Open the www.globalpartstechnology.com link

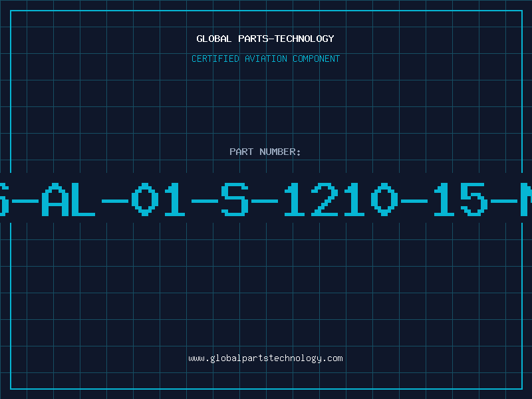pyautogui.click(x=265, y=358)
